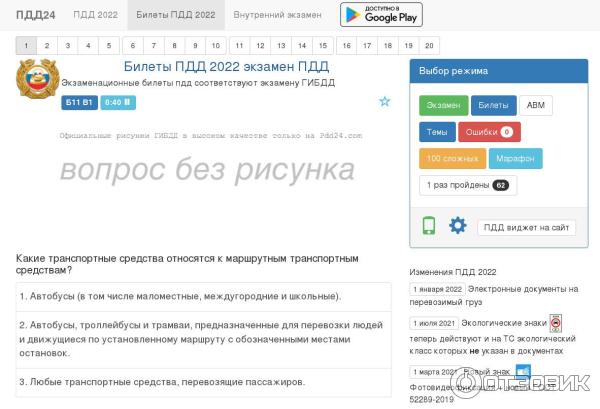Select question number 4
Screen dimensions: 600x409
click(88, 46)
